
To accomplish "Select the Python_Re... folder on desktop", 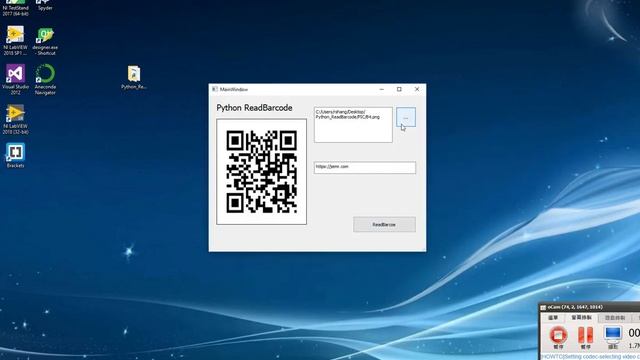I will [x=133, y=78].
